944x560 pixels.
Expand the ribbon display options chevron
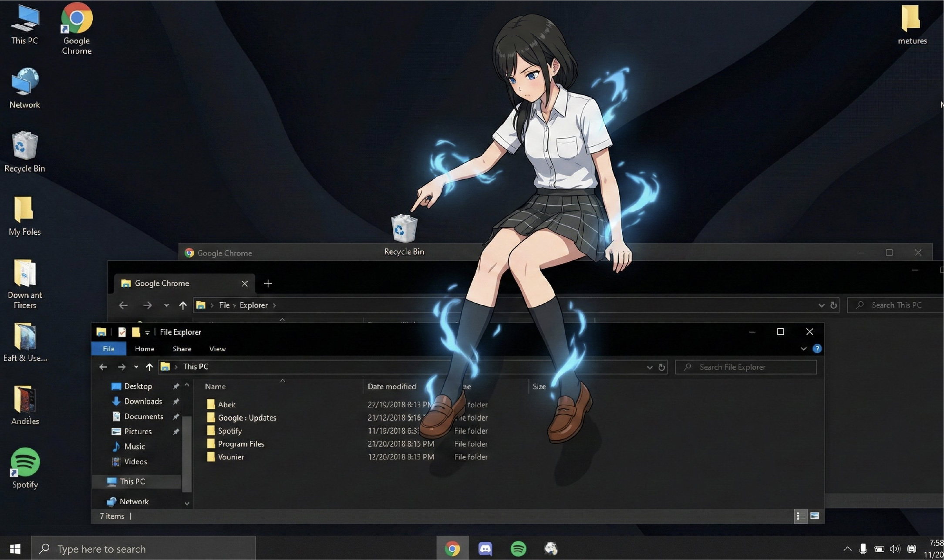(x=803, y=348)
